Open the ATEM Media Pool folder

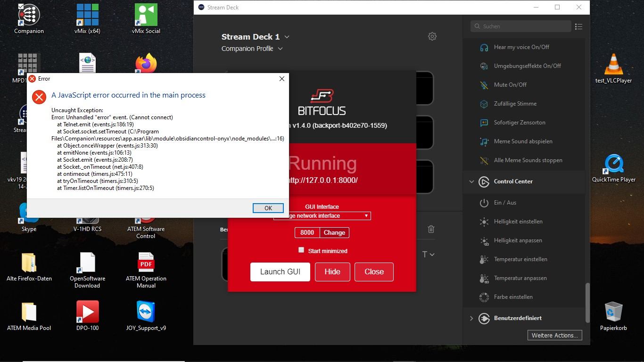coord(29,316)
